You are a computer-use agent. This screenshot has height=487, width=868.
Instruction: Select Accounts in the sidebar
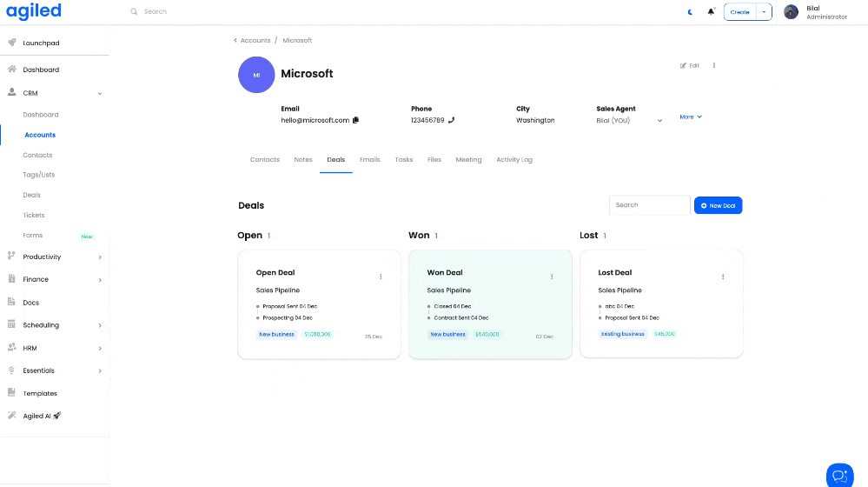click(x=40, y=135)
